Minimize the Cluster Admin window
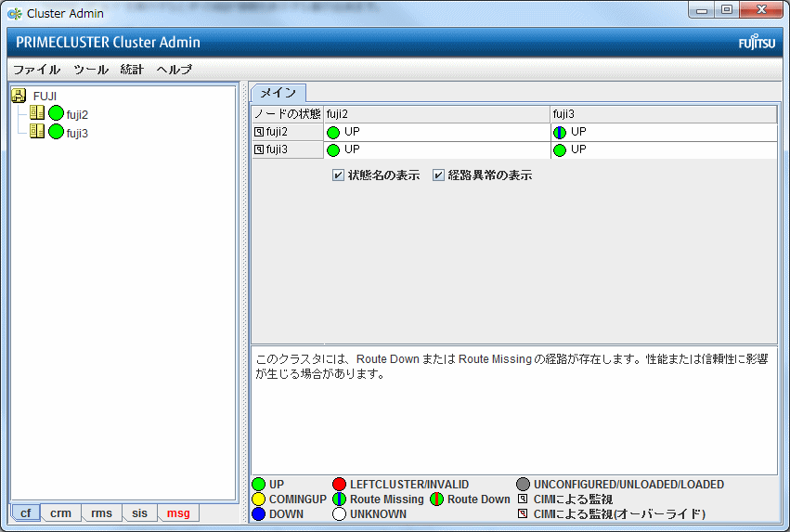This screenshot has height=532, width=790. 701,9
